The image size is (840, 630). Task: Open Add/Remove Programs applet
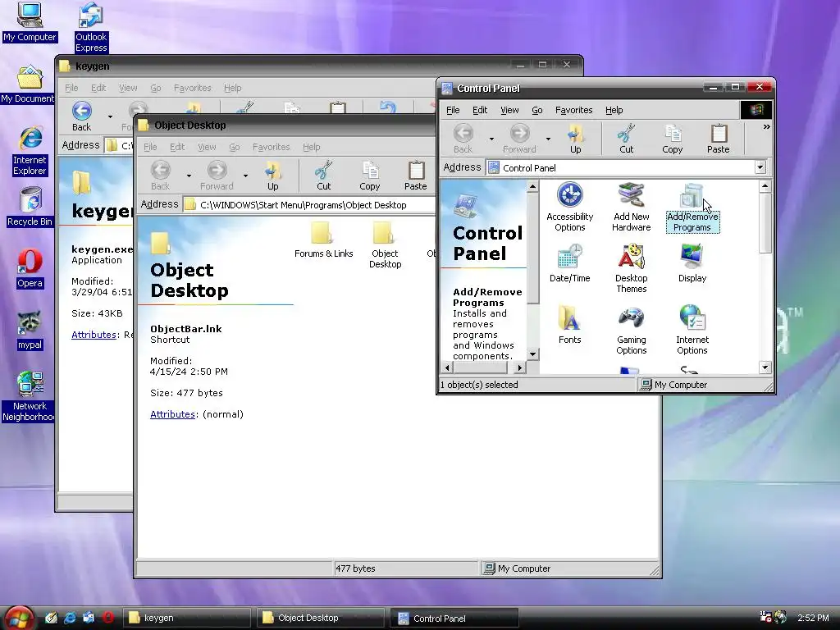click(692, 208)
